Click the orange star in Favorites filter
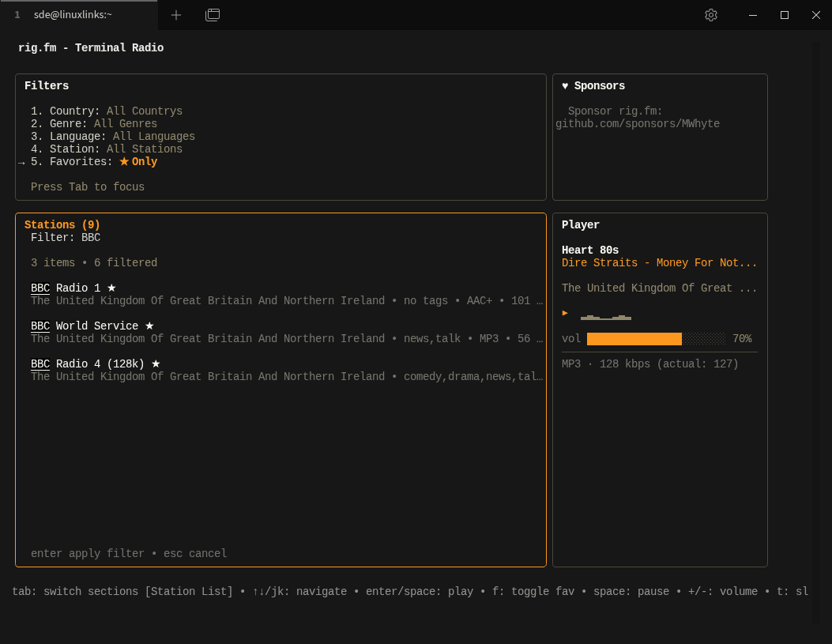Screen dimensions: 832x644 124,162
